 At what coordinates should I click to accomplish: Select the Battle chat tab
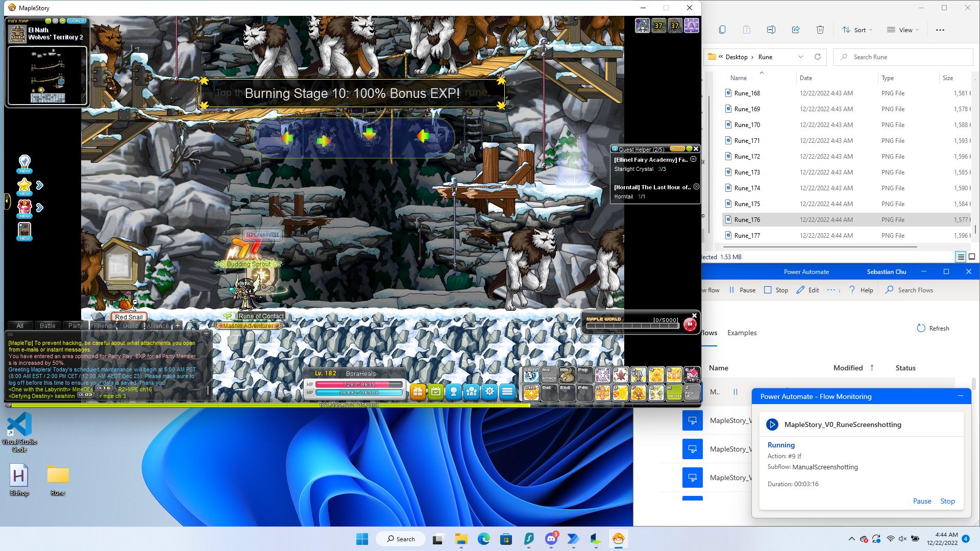point(47,325)
